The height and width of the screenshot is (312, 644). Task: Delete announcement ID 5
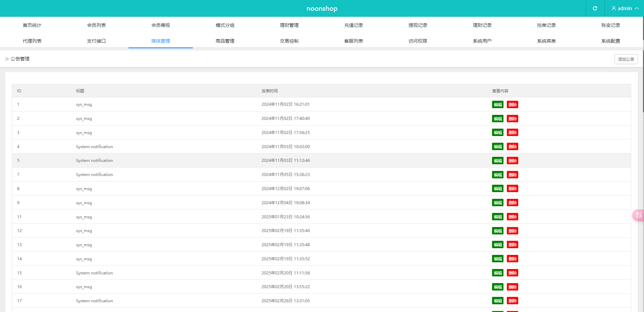513,161
